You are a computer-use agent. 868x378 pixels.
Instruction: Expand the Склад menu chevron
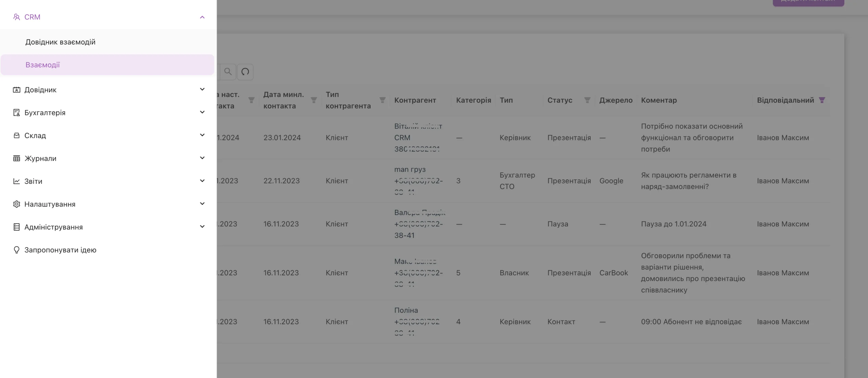click(202, 135)
